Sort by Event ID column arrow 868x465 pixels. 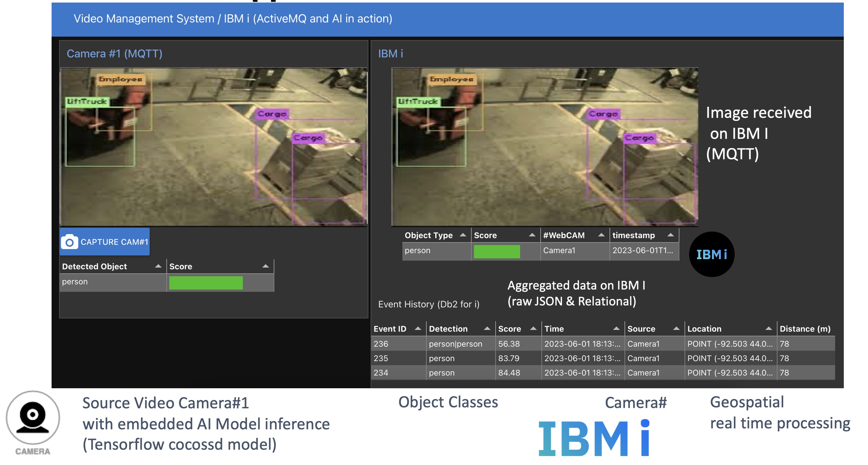418,328
